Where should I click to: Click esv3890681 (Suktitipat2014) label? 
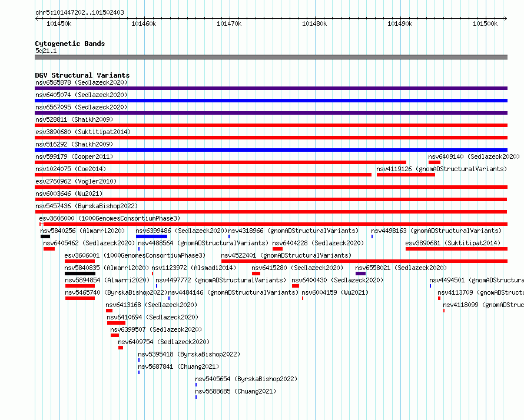453,243
